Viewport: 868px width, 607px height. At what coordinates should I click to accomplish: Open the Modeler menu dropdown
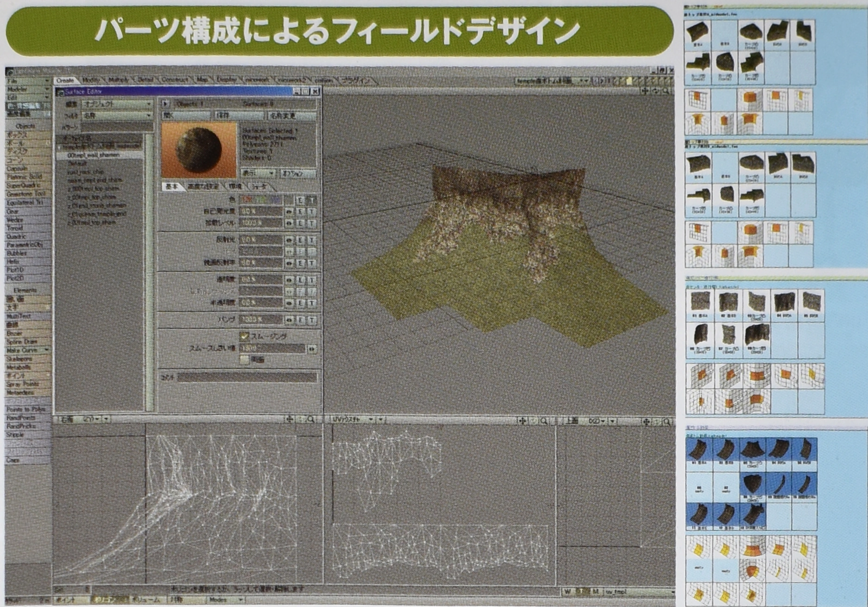tap(28, 89)
